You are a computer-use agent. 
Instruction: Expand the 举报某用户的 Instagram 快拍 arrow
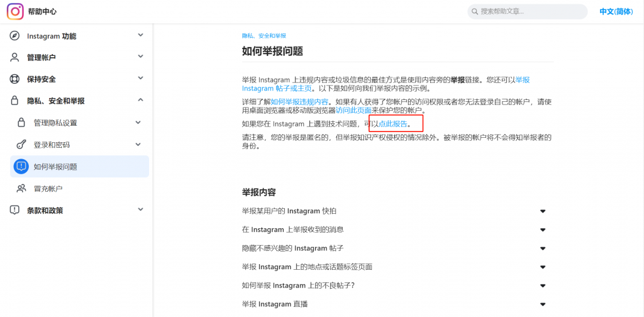(x=543, y=211)
